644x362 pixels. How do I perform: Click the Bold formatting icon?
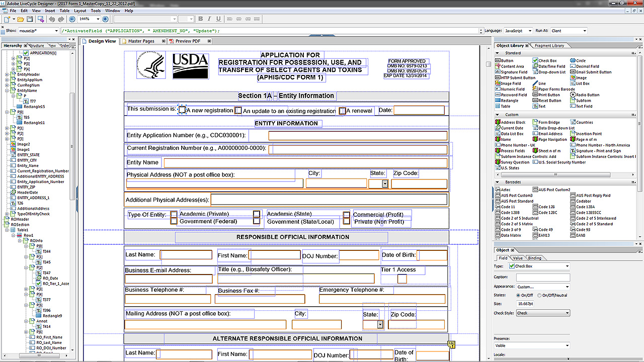[201, 19]
